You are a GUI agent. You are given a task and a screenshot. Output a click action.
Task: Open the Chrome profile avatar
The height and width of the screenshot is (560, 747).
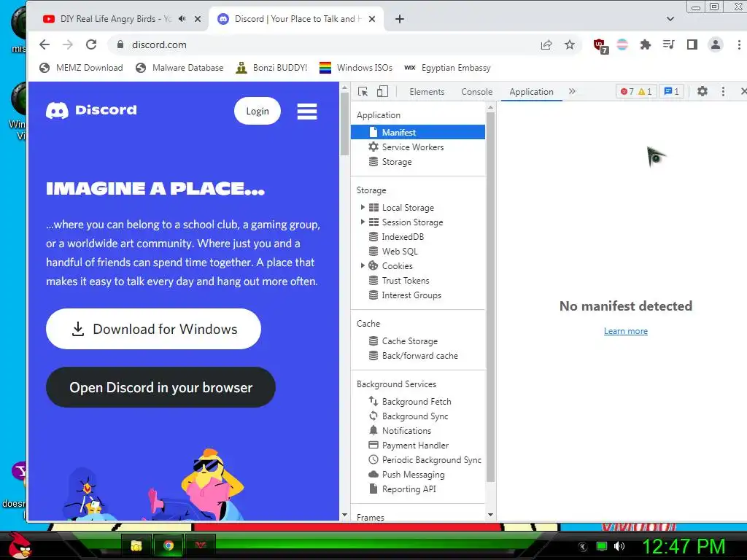pyautogui.click(x=715, y=44)
